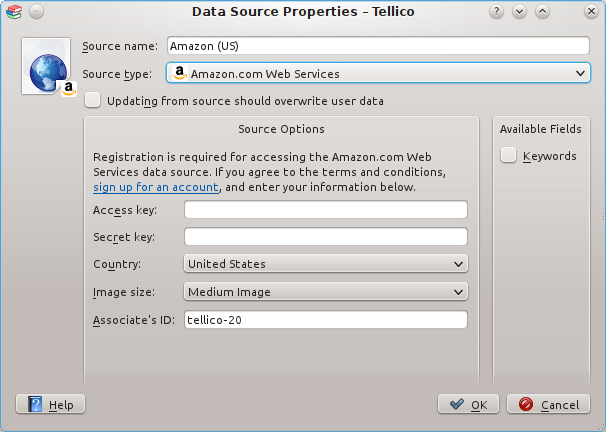This screenshot has width=606, height=432.
Task: Expand the Country dropdown showing United States
Action: [x=326, y=264]
